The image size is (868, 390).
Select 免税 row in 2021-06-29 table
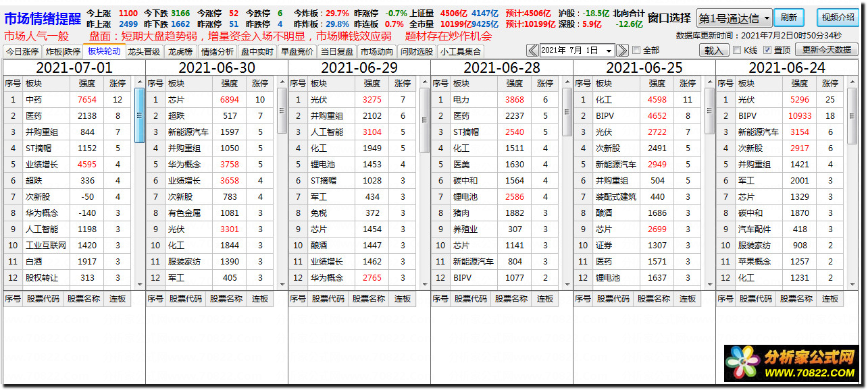[x=353, y=213]
